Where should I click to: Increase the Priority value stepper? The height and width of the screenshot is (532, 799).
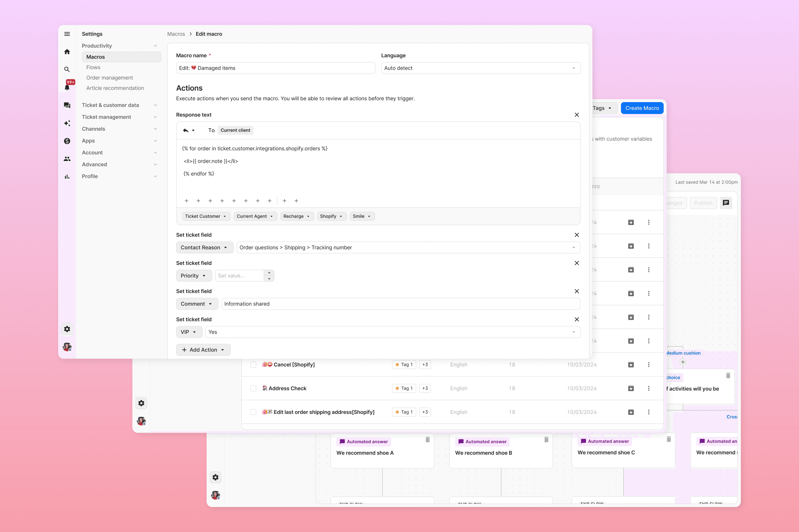tap(269, 273)
